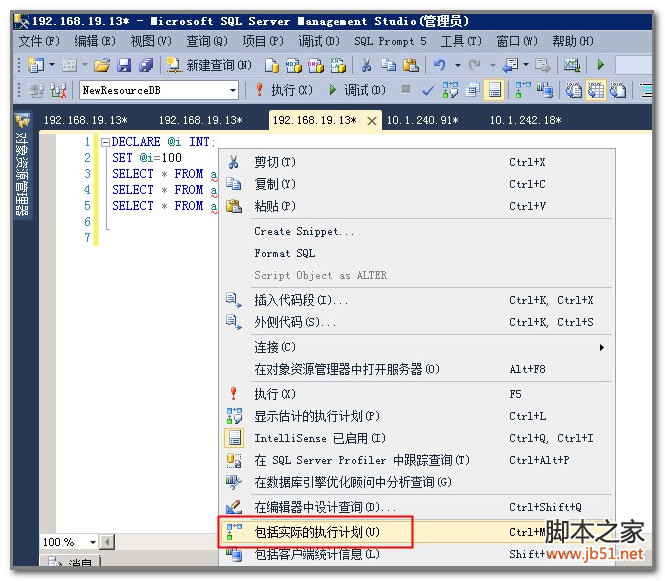The width and height of the screenshot is (665, 581).
Task: Open the New Project dropdown arrow
Action: pyautogui.click(x=52, y=65)
